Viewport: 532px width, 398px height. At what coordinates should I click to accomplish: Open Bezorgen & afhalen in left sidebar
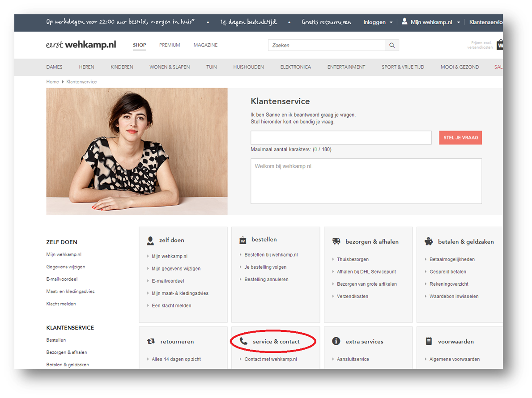click(x=67, y=352)
